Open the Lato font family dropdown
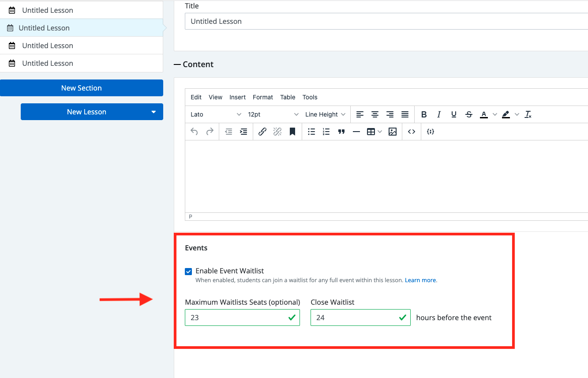 coord(216,114)
